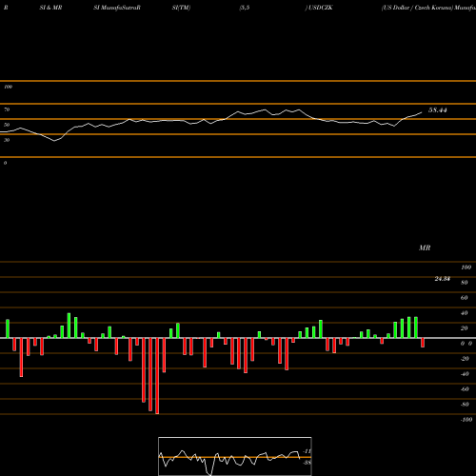476x476 pixels.
Task: Click the MR value label 24.34
Action: click(x=443, y=279)
